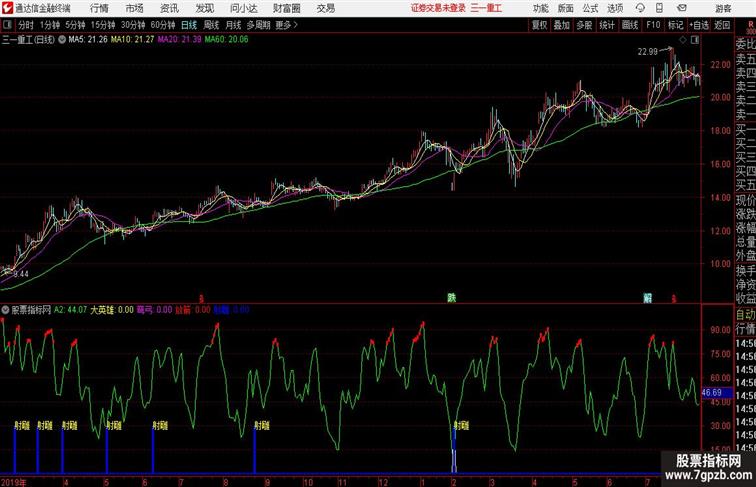756x487 pixels.
Task: Click the 多股 button
Action: pos(584,25)
